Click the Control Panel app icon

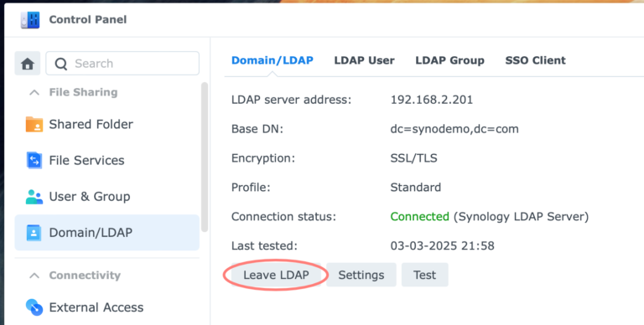coord(30,20)
